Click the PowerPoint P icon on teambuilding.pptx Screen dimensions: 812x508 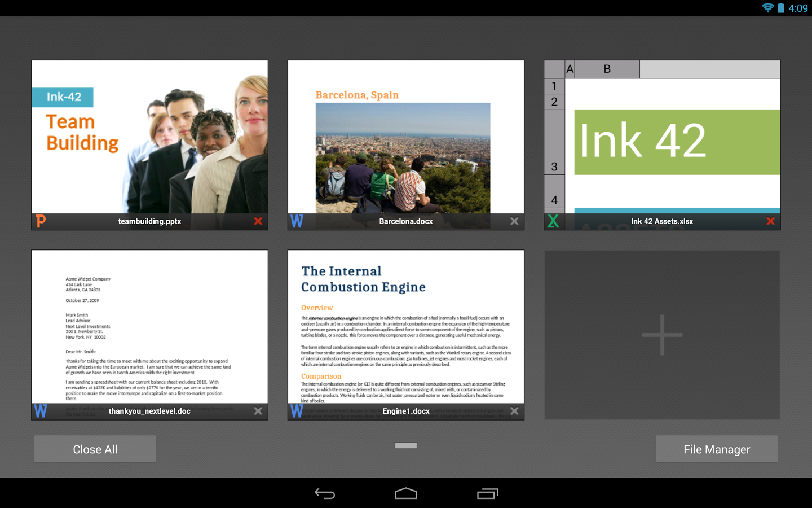41,221
